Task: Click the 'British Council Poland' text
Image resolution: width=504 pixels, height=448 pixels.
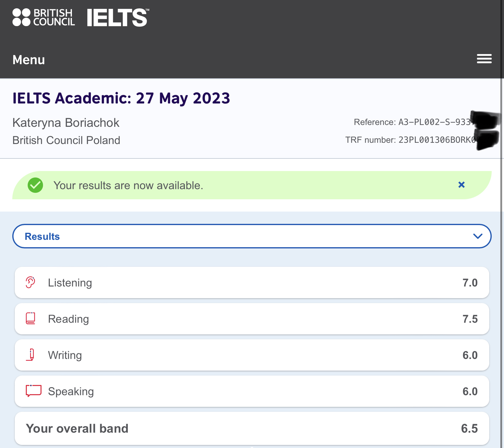Action: coord(66,140)
